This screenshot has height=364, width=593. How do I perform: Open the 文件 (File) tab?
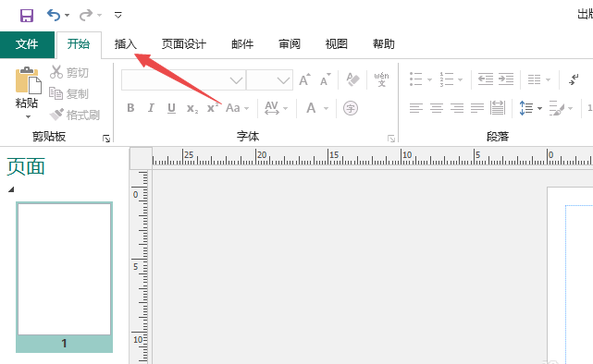point(27,44)
